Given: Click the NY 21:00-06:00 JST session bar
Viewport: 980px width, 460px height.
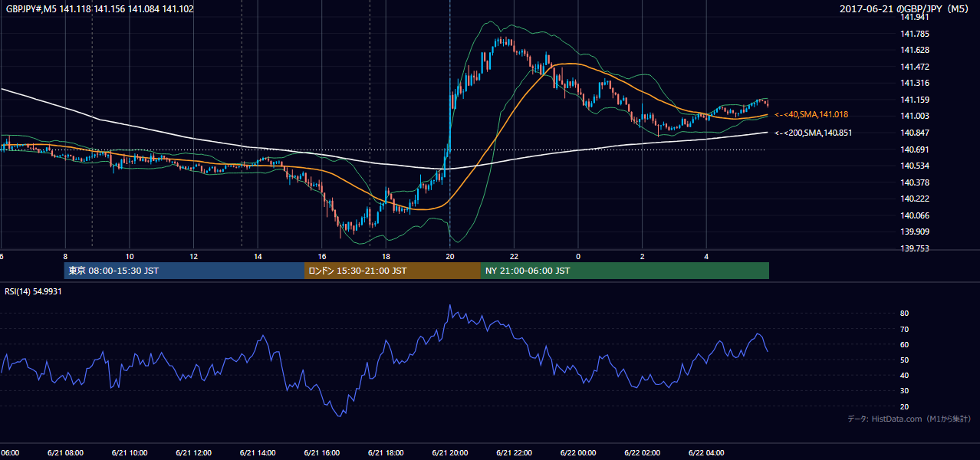Looking at the screenshot, I should tap(625, 271).
